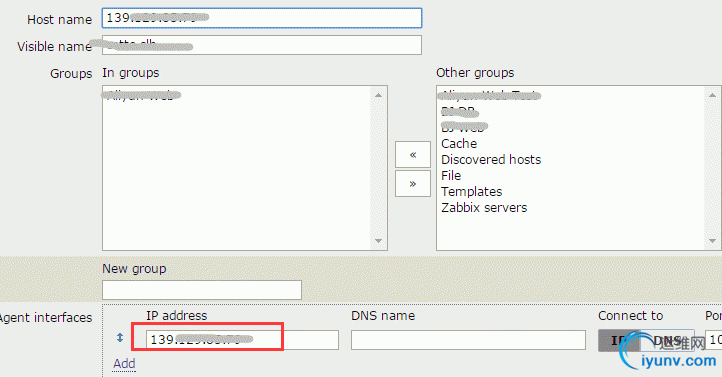Image resolution: width=722 pixels, height=377 pixels.
Task: Grab the interface reorder handle icon
Action: (x=120, y=337)
